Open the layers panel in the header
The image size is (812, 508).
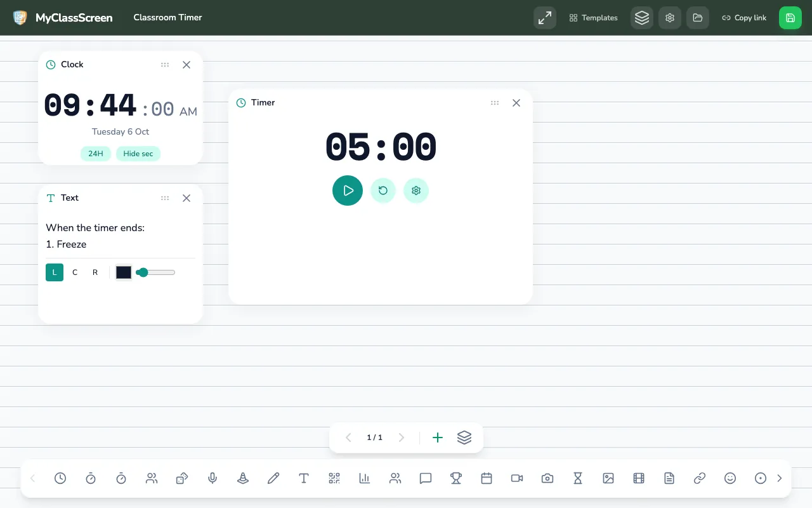click(x=642, y=18)
